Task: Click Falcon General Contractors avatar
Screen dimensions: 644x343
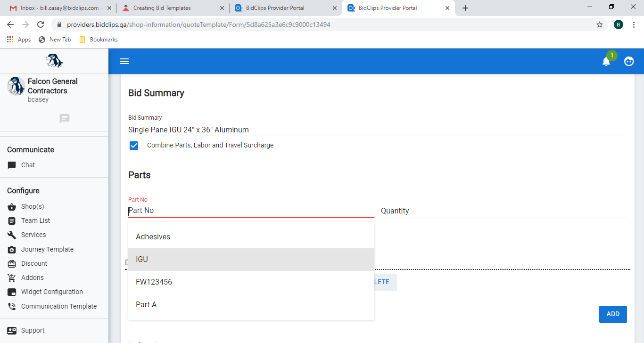Action: pyautogui.click(x=17, y=86)
